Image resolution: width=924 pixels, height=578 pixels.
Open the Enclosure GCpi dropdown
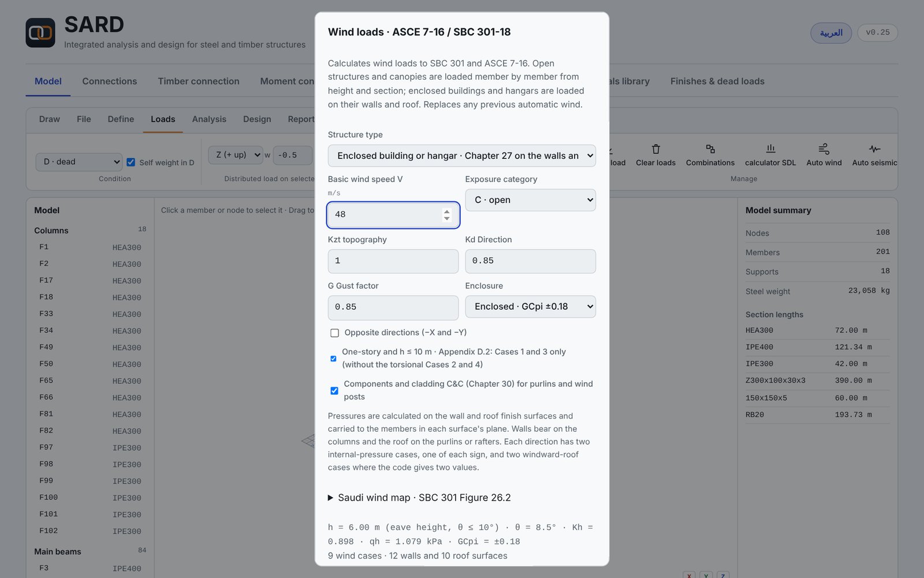[531, 307]
